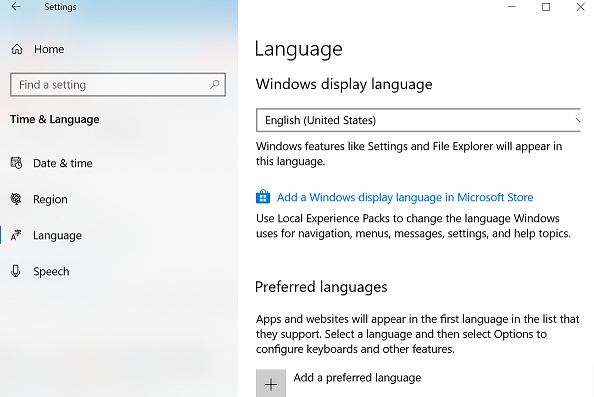Maximize the Settings window
The height and width of the screenshot is (397, 594).
[x=546, y=7]
